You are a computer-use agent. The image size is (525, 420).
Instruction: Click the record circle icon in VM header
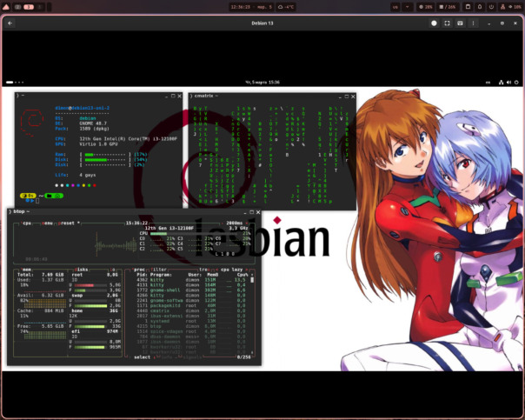pyautogui.click(x=433, y=23)
